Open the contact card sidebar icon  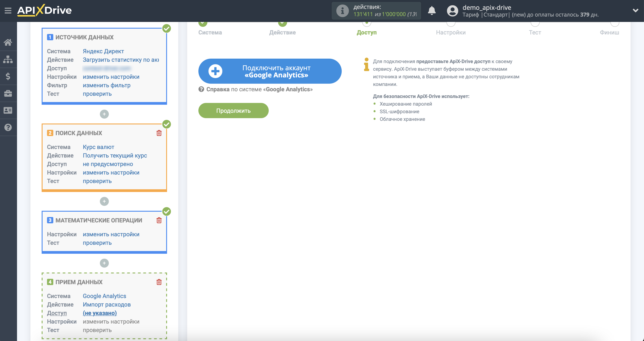[8, 110]
